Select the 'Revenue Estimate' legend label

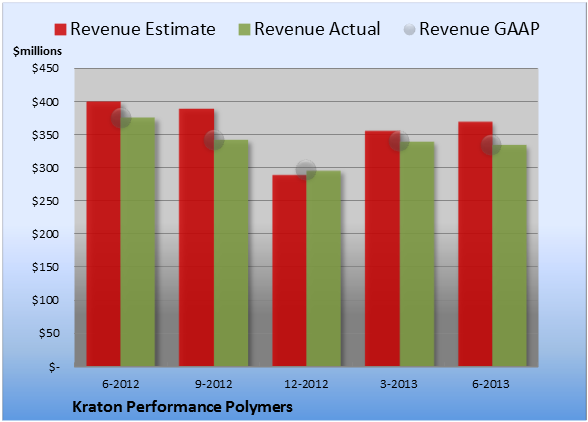(143, 29)
